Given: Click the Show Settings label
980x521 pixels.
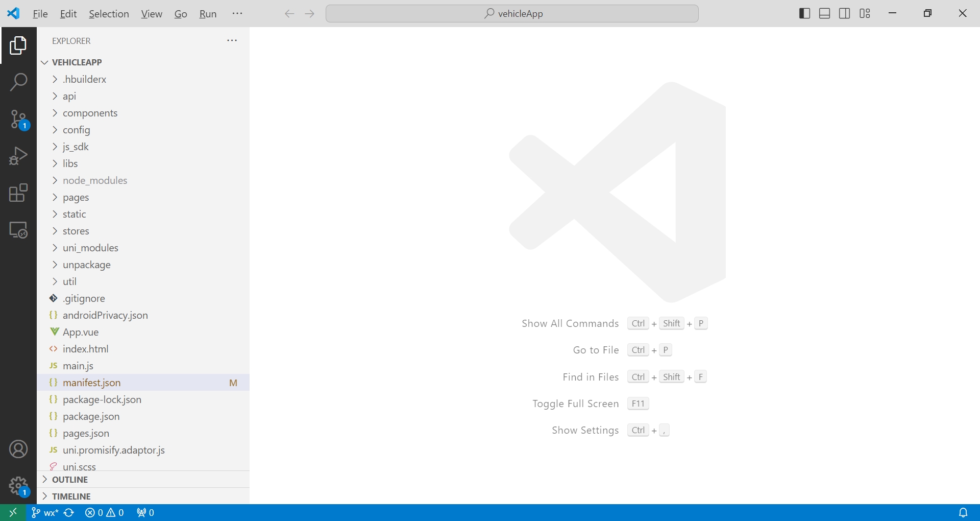Looking at the screenshot, I should pos(585,430).
